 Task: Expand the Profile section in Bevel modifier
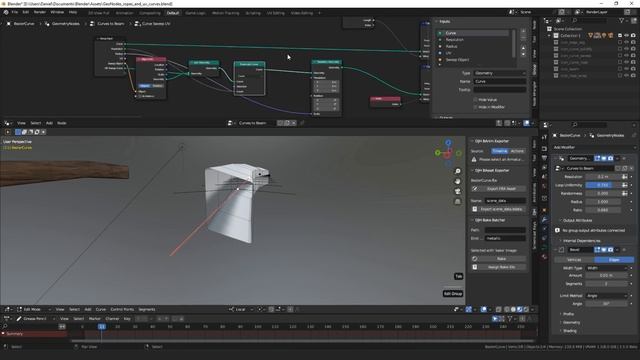(x=567, y=314)
